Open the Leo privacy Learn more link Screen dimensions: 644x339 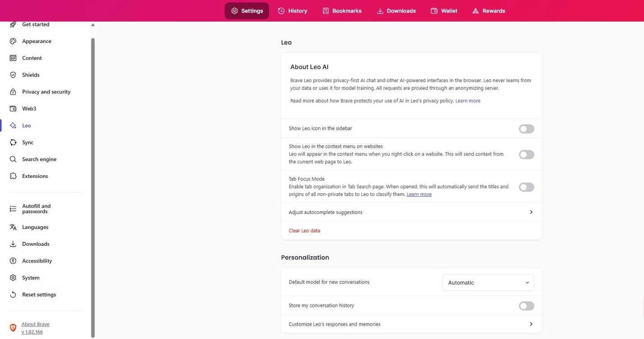tap(468, 100)
